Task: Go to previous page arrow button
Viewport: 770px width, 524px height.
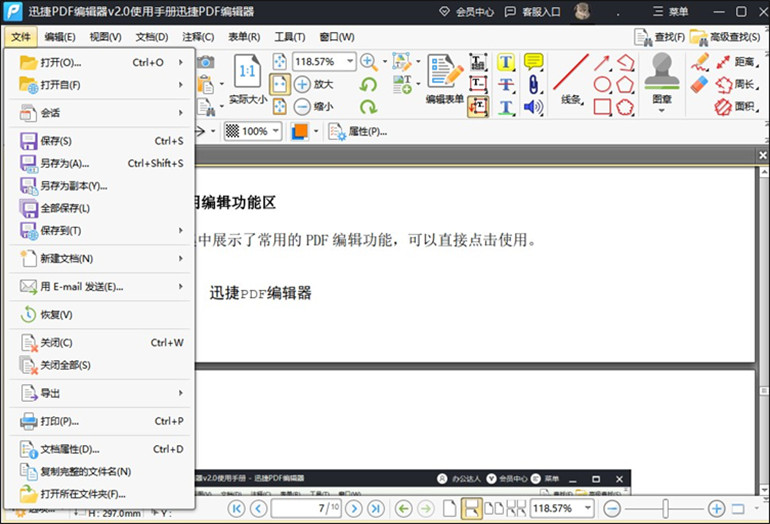Action: tap(259, 508)
